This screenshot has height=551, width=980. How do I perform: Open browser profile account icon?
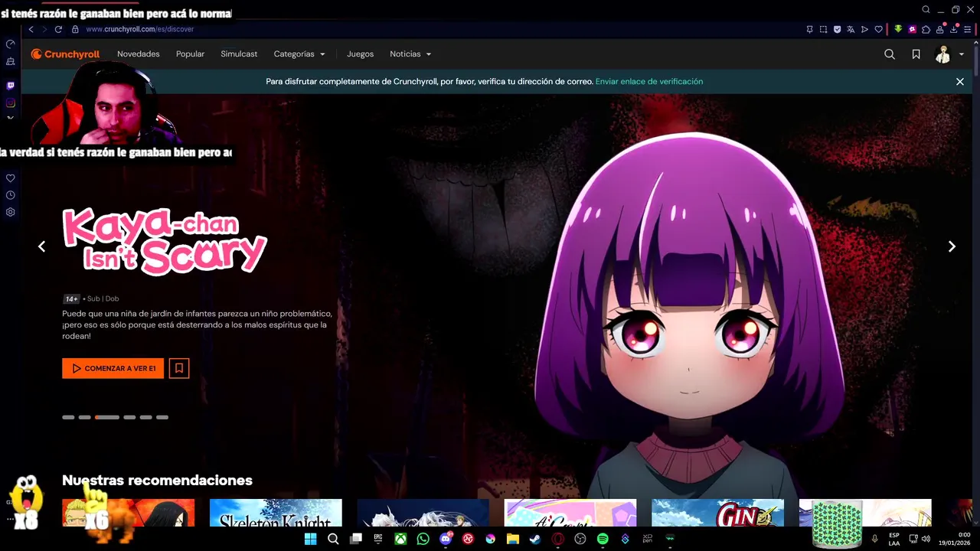941,29
